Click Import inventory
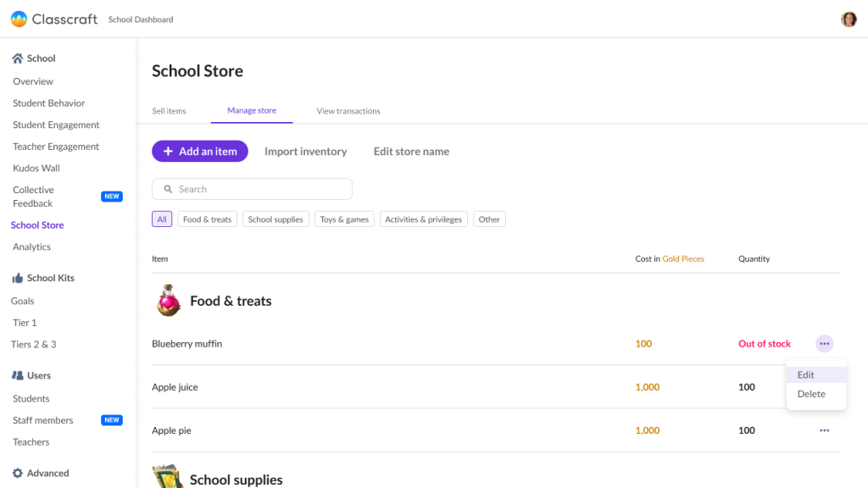This screenshot has width=868, height=488. [x=305, y=151]
